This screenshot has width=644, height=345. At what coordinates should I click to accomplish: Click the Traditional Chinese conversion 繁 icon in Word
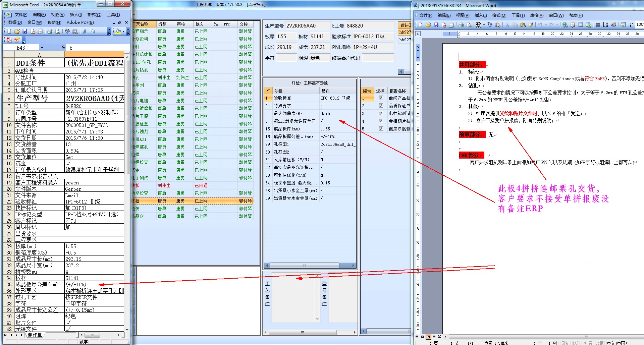pos(479,24)
